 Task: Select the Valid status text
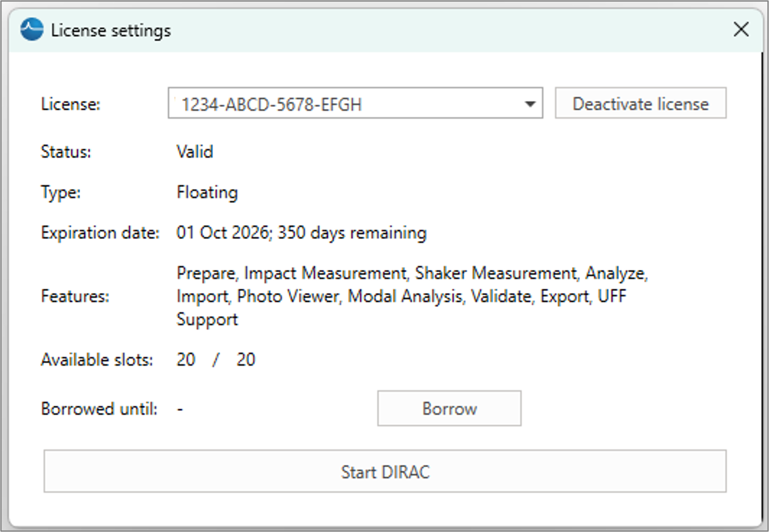(195, 152)
